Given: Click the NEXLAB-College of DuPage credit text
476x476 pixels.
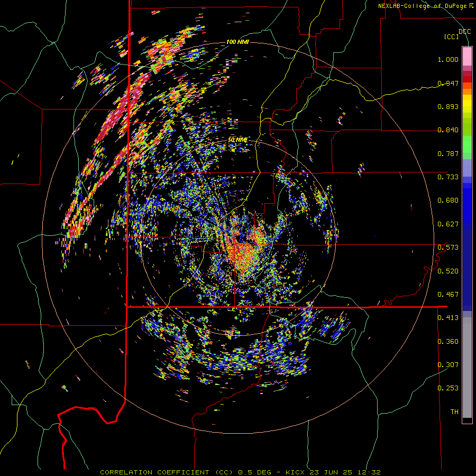Looking at the screenshot, I should pos(425,6).
